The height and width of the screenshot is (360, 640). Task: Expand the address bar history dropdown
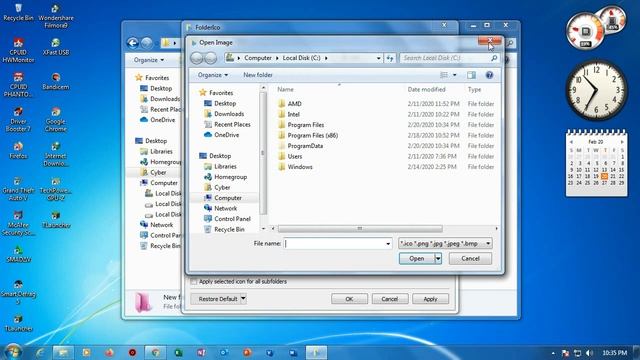tap(378, 58)
